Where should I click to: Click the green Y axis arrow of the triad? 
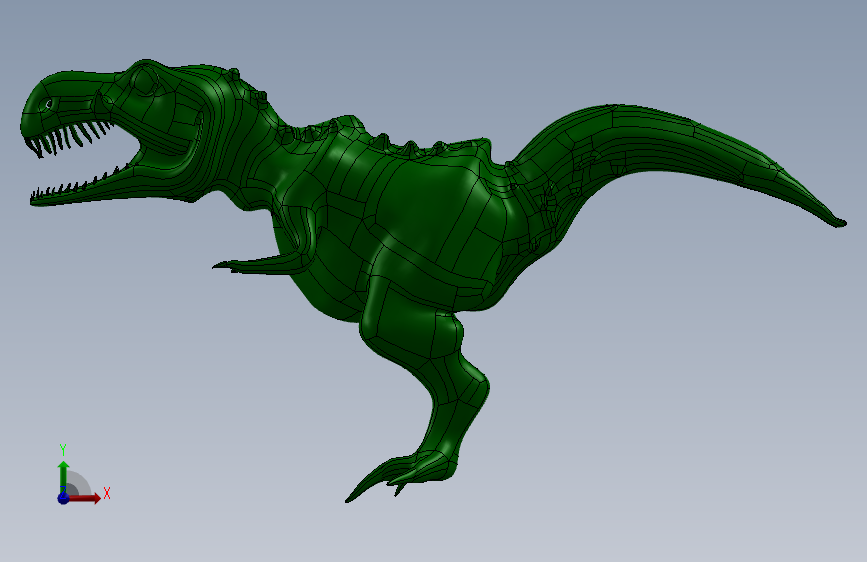tap(63, 477)
